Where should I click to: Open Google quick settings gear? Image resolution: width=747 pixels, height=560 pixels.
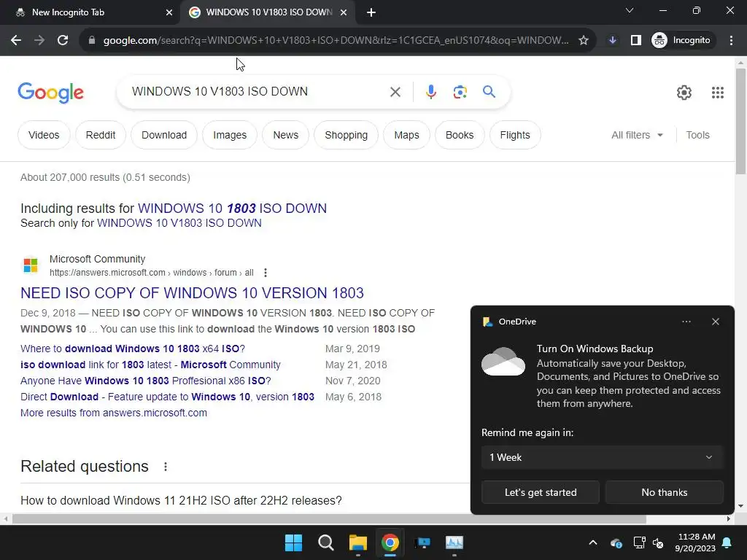(x=684, y=93)
